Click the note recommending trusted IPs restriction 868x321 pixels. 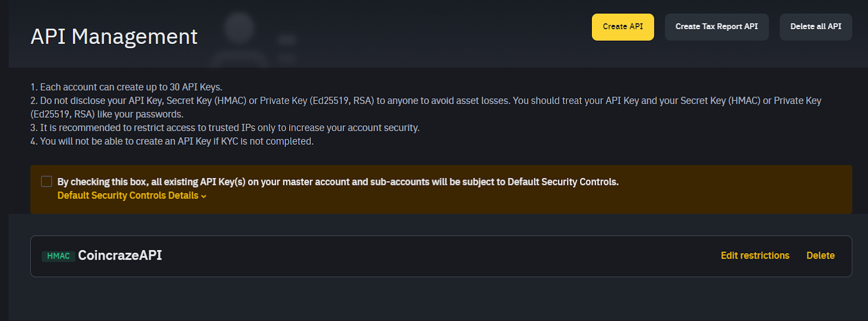225,127
